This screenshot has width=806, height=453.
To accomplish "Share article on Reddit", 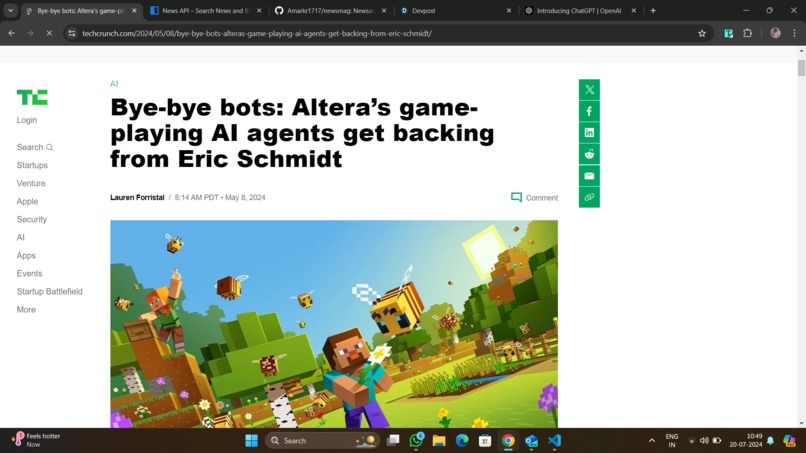I will [x=589, y=154].
